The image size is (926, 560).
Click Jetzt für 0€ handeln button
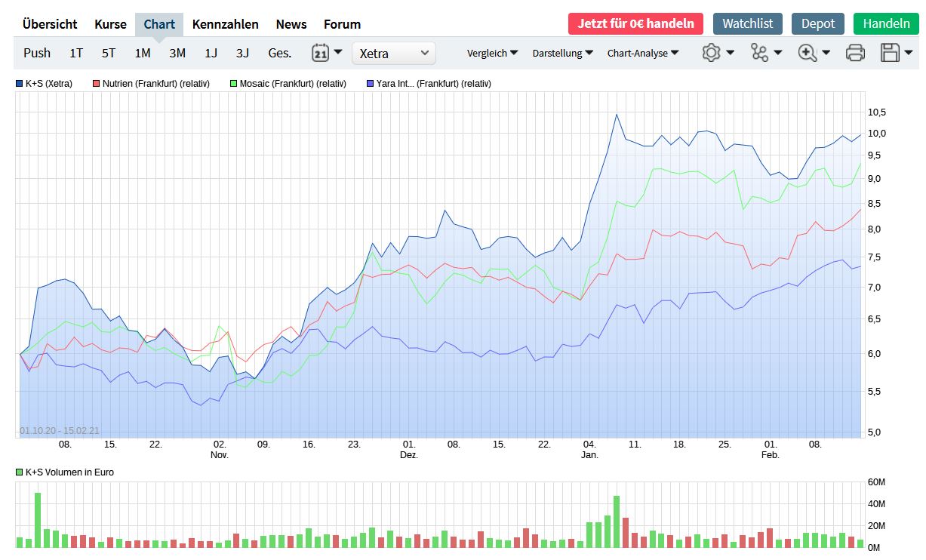[x=635, y=23]
